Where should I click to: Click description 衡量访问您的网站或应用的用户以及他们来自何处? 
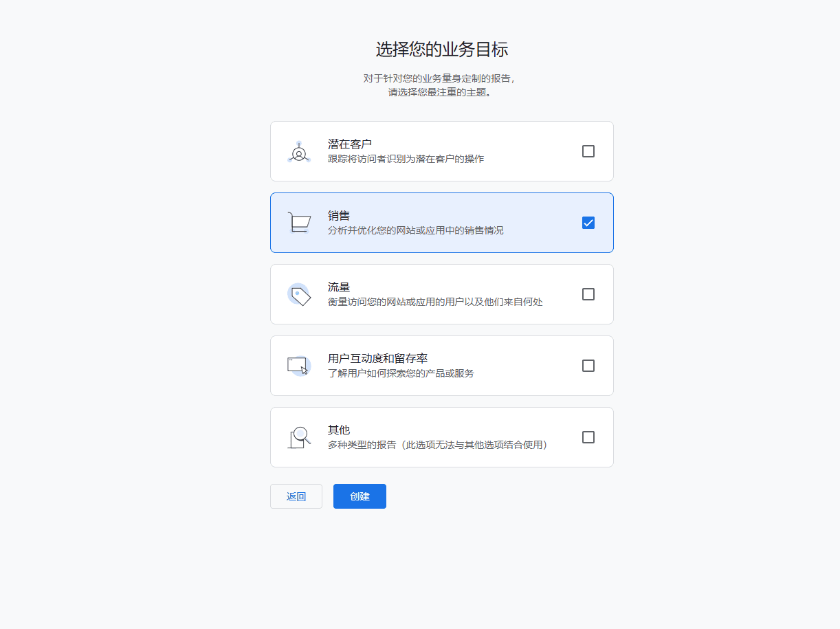[x=435, y=302]
